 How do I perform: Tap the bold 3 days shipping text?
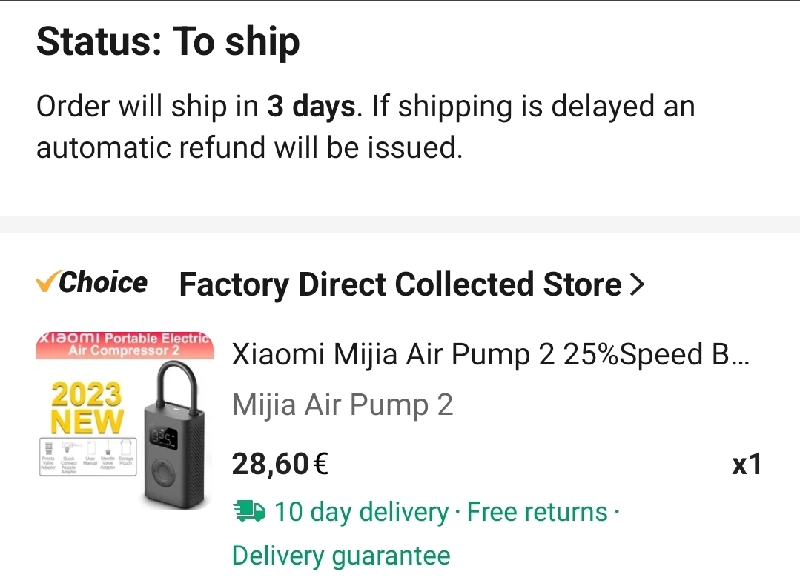311,106
